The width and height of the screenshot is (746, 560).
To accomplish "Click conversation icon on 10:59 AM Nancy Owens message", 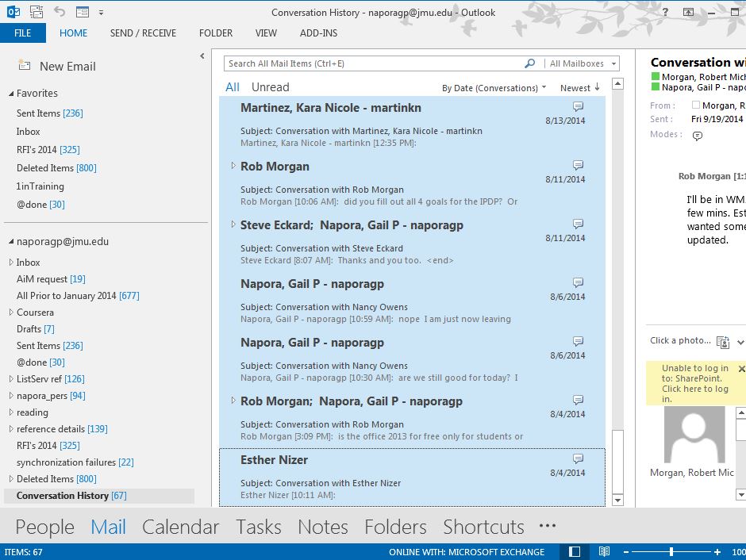I will click(578, 282).
